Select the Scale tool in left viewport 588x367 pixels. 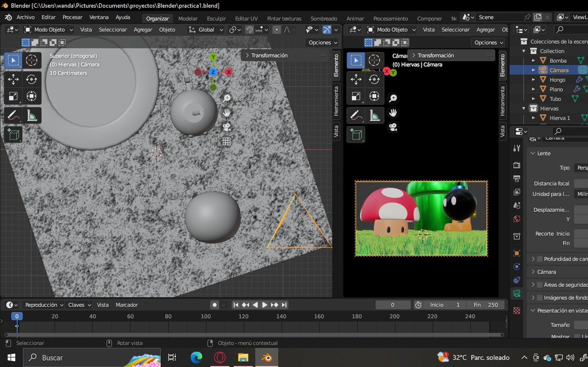coord(13,97)
